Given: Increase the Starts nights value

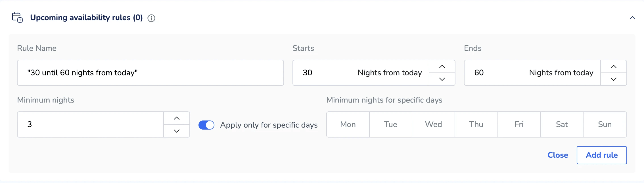Looking at the screenshot, I should click(x=442, y=66).
